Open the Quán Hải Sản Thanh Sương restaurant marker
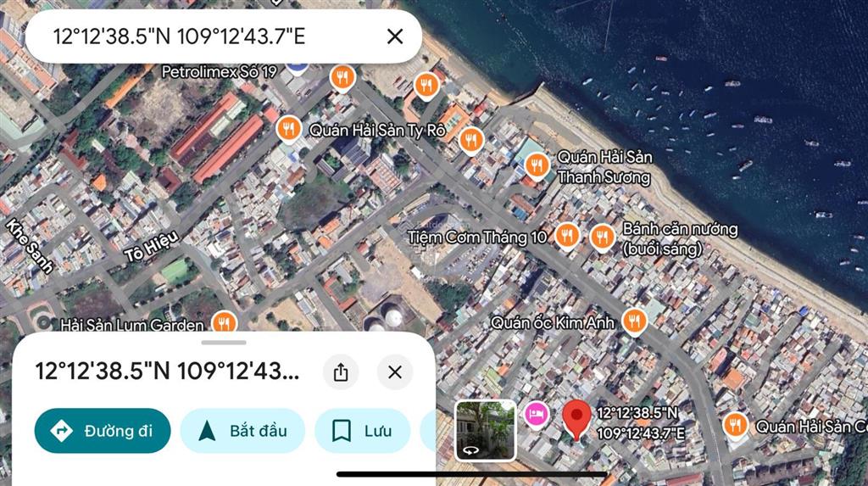868x486 pixels. coord(535,166)
